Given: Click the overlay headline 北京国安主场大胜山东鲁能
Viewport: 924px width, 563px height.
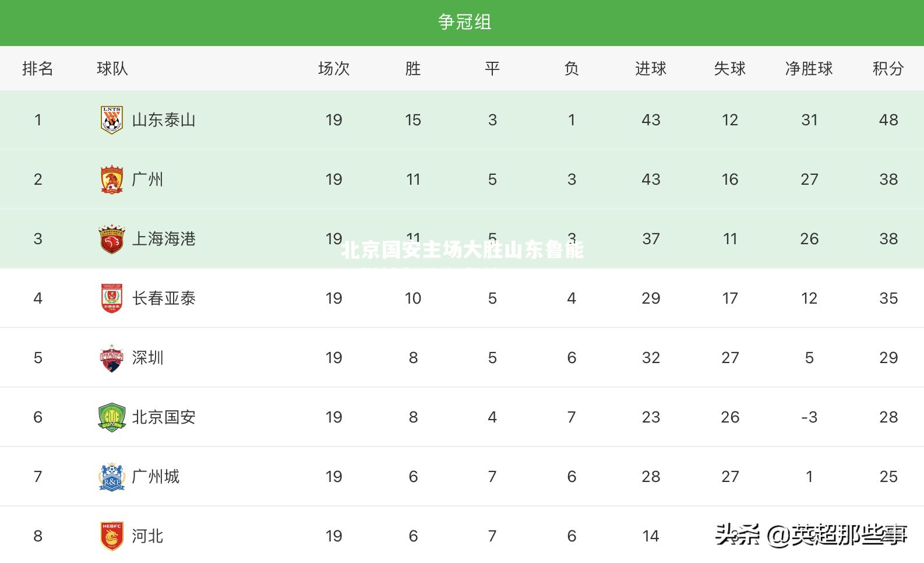Looking at the screenshot, I should tap(462, 250).
